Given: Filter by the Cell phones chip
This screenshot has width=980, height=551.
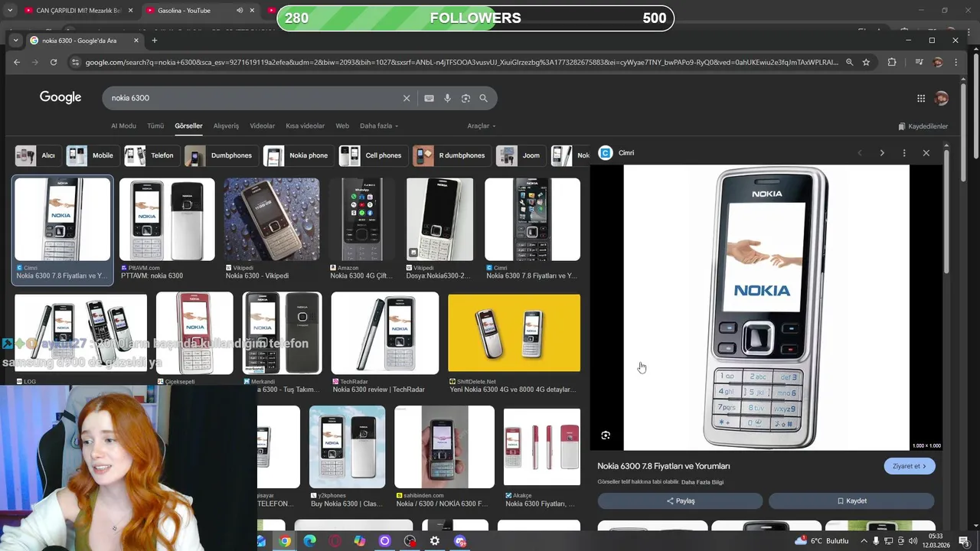Looking at the screenshot, I should (373, 155).
